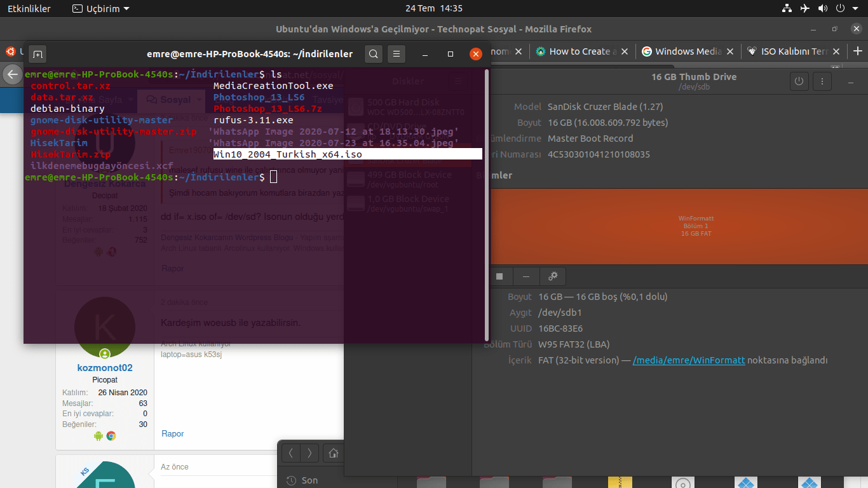Click debian-binary in the terminal listing

click(67, 109)
